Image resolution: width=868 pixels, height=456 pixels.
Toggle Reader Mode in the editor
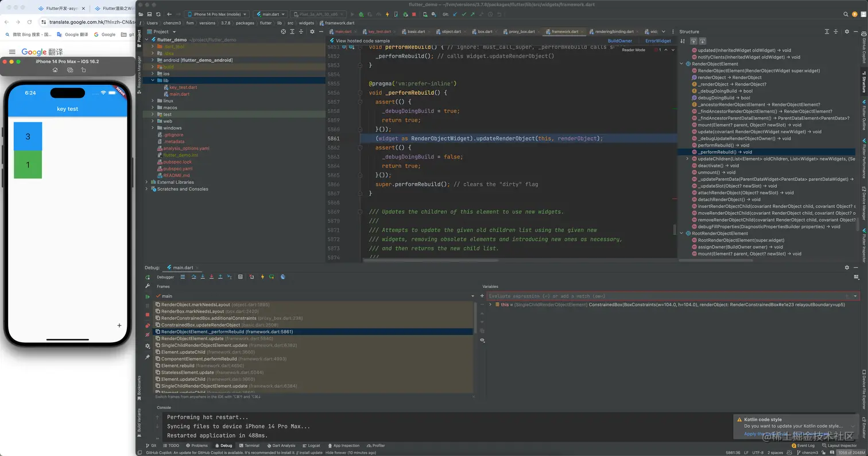(633, 50)
